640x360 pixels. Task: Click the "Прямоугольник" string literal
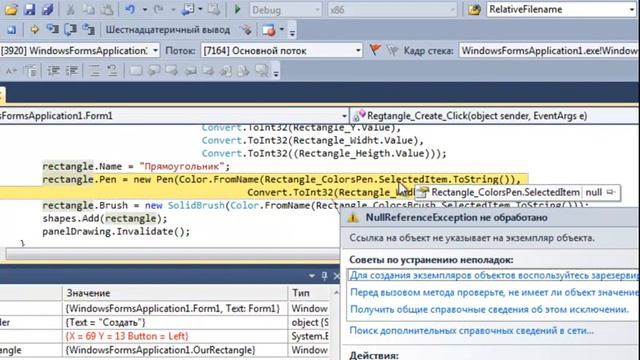pos(182,167)
